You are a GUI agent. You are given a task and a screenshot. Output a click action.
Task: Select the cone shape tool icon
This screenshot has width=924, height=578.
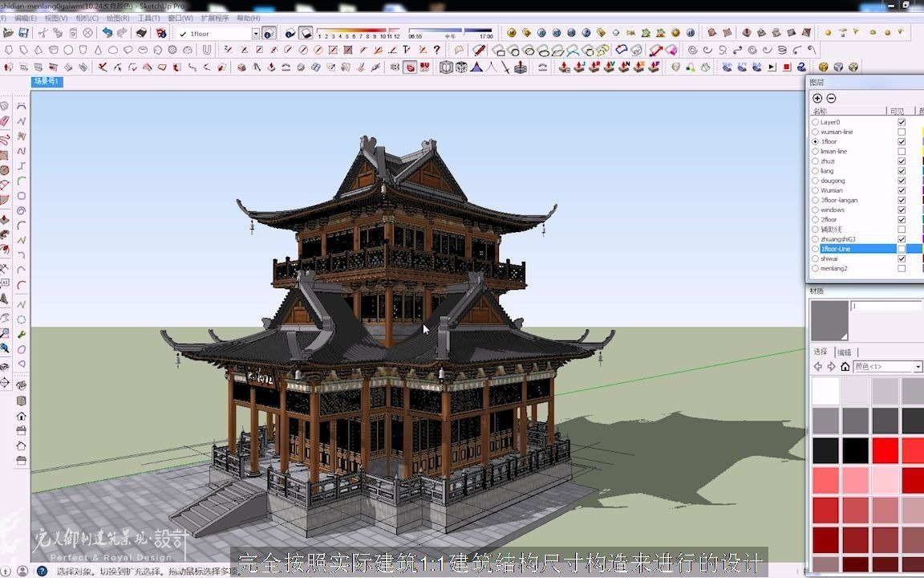pos(98,50)
